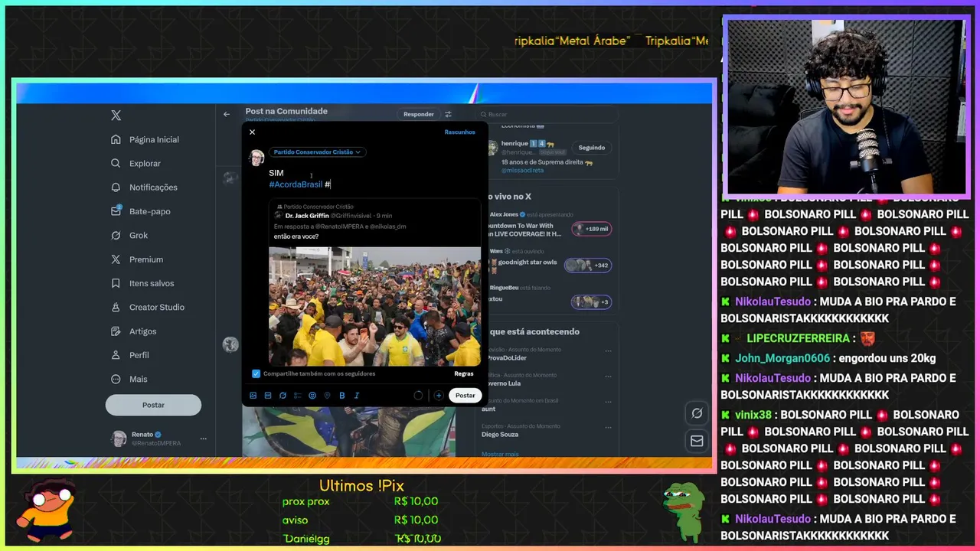Screen dimensions: 980x551
Task: Open the Creator Studio icon
Action: pos(116,307)
